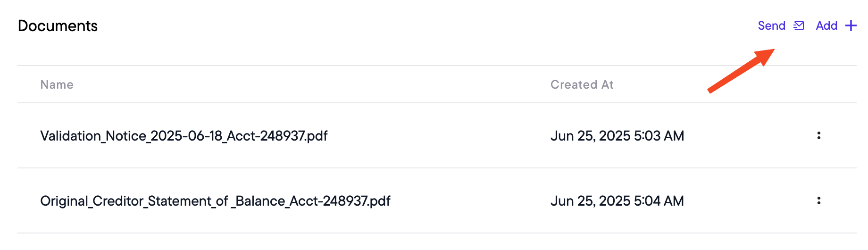
Task: Open Original_Creditor_Statement_of_Balance_Acct-248937.pdf
Action: click(216, 201)
